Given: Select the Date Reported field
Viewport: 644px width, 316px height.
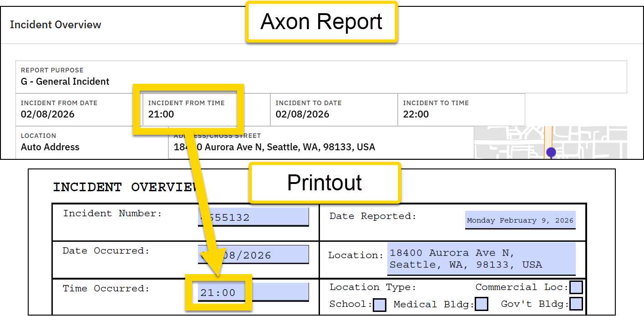Looking at the screenshot, I should (520, 220).
